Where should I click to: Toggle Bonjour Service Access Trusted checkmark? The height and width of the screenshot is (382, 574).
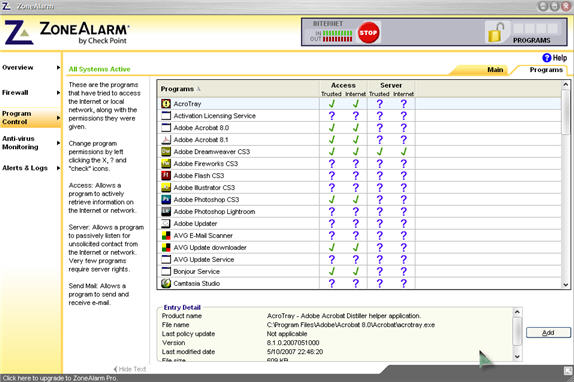pos(332,271)
